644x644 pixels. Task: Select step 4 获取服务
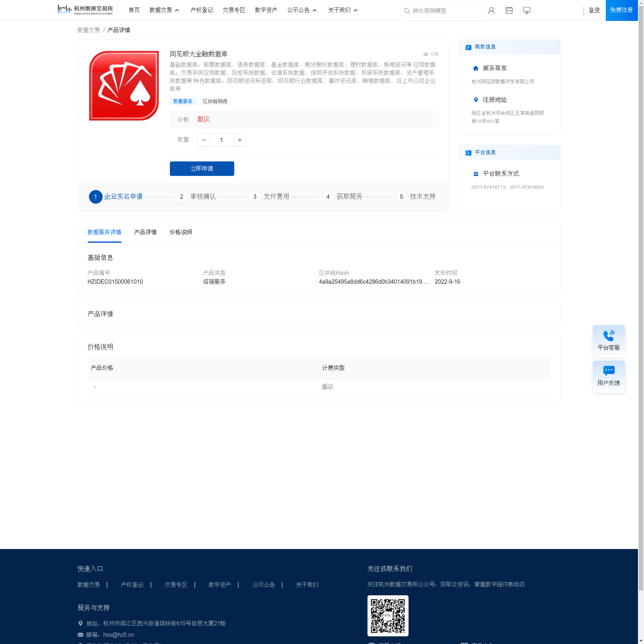coord(342,197)
